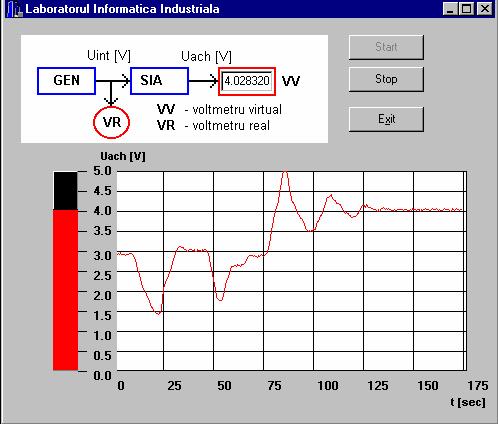This screenshot has width=498, height=424.
Task: Click the disabled Start button
Action: tap(386, 47)
